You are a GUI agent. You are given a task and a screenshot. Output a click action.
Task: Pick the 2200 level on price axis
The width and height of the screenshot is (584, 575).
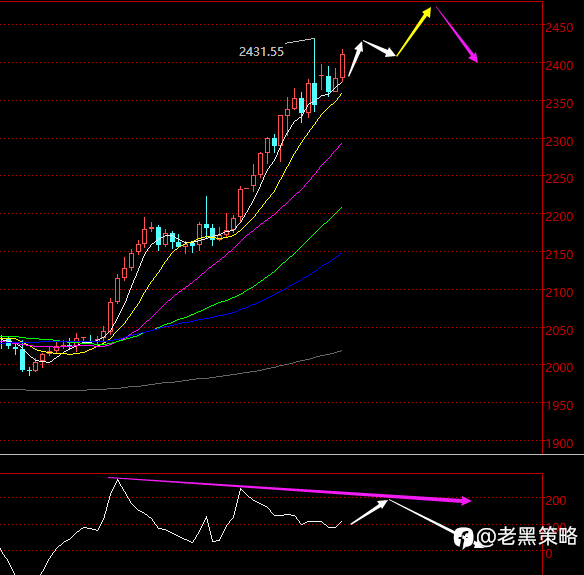click(559, 217)
